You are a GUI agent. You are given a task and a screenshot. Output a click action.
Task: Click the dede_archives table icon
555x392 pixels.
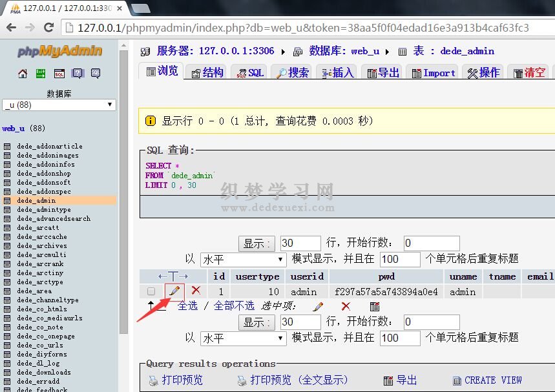click(6, 246)
